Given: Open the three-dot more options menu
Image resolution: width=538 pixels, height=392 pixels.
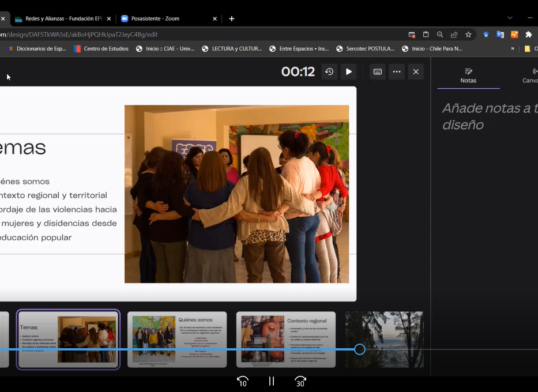Looking at the screenshot, I should click(x=397, y=72).
